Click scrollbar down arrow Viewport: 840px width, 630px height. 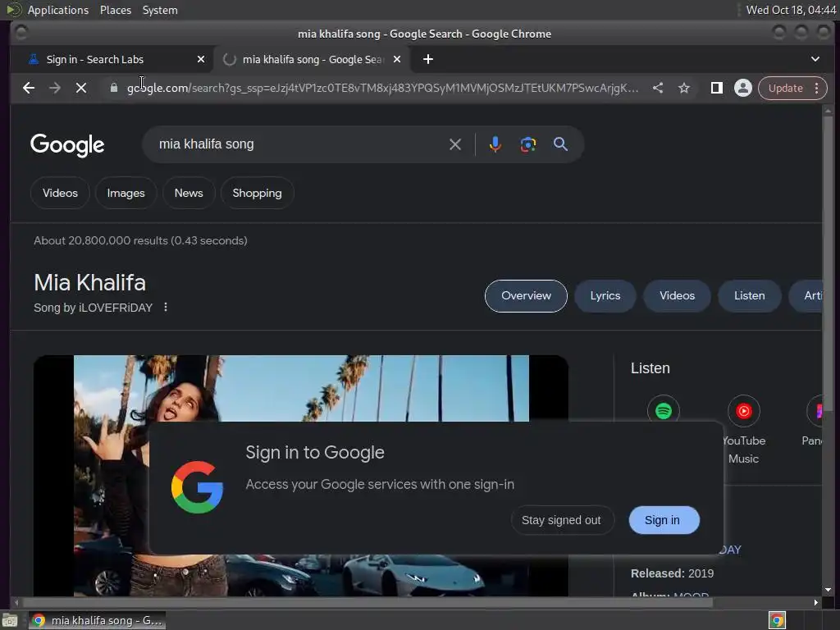click(829, 589)
